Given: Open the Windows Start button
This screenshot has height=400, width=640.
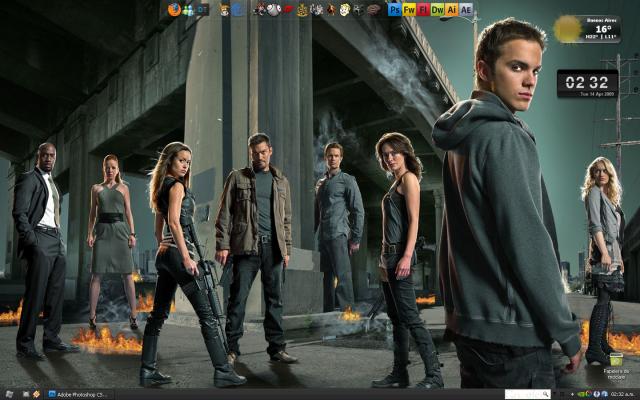Looking at the screenshot, I should pyautogui.click(x=9, y=394).
